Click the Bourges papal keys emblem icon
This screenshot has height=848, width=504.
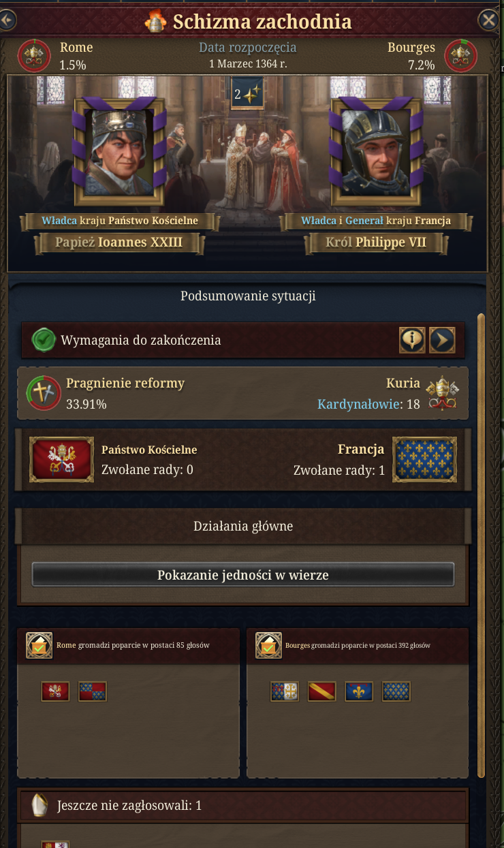tap(460, 55)
